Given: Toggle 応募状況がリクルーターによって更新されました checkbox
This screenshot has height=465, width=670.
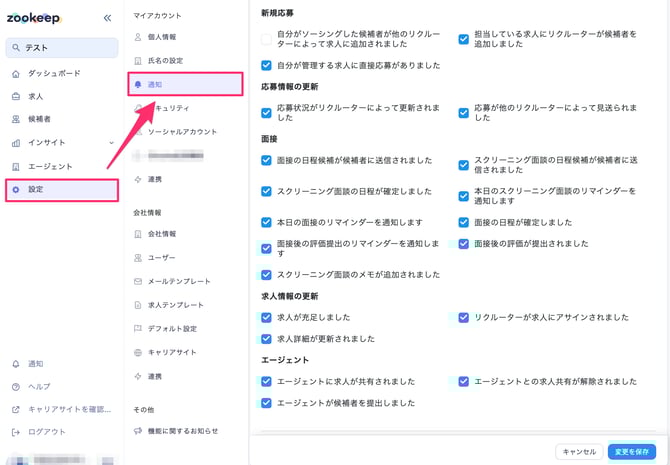Looking at the screenshot, I should (266, 113).
